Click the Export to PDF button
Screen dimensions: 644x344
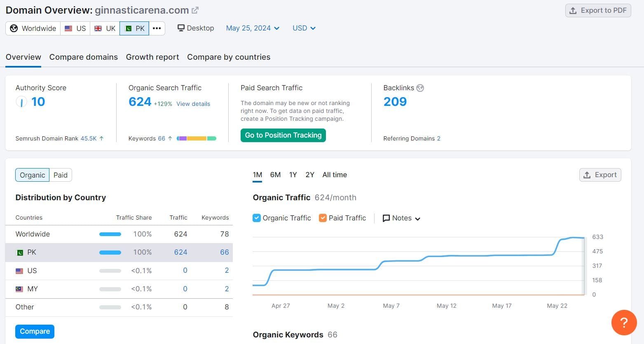click(x=598, y=11)
